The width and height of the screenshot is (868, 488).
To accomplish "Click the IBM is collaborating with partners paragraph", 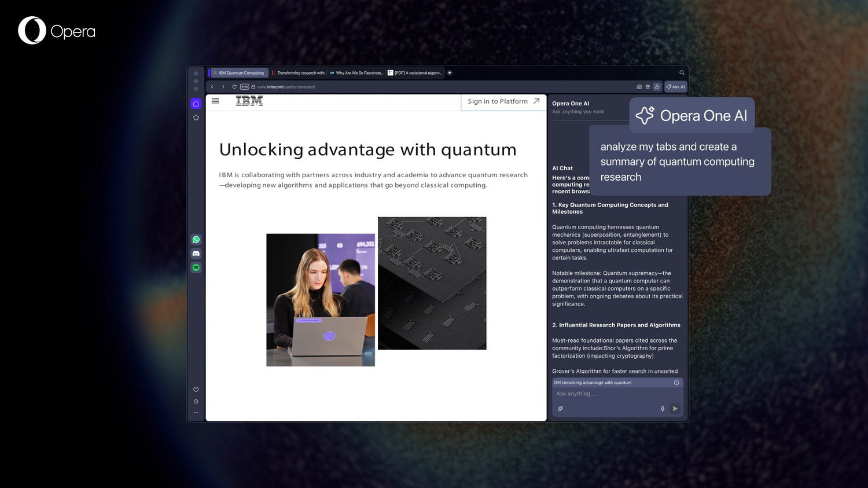I will [373, 180].
